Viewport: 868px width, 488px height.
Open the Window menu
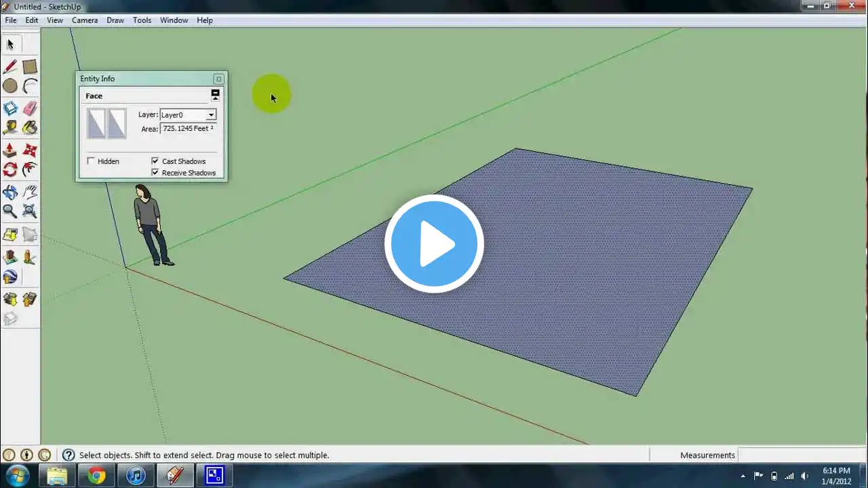[174, 20]
